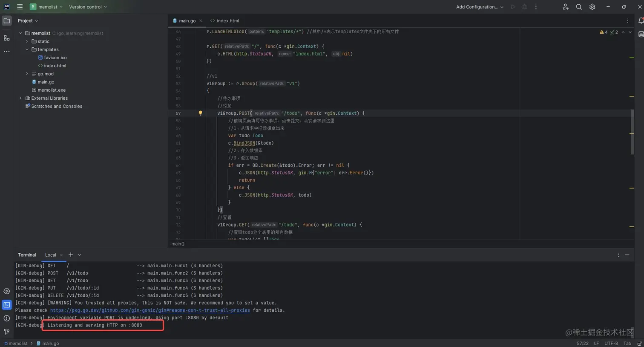The height and width of the screenshot is (347, 644).
Task: Click the warnings count indicator
Action: click(604, 32)
